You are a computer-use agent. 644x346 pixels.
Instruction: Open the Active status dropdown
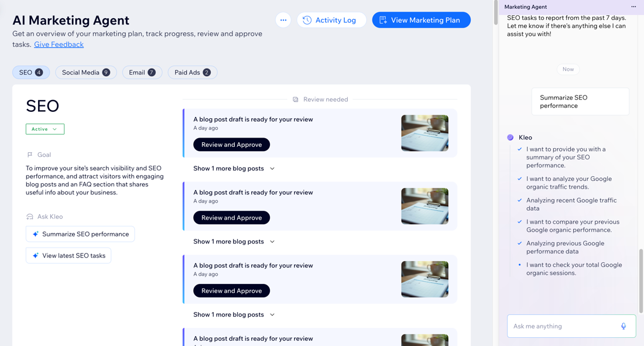44,129
